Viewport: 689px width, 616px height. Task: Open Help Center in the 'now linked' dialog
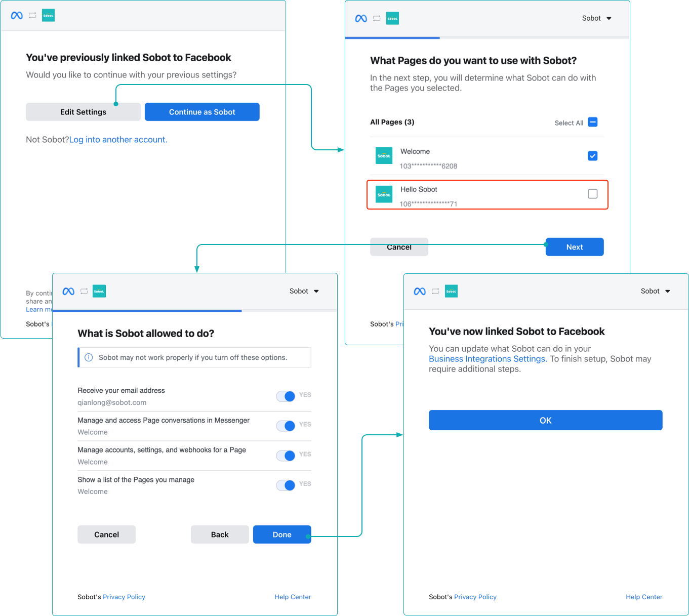pyautogui.click(x=644, y=597)
